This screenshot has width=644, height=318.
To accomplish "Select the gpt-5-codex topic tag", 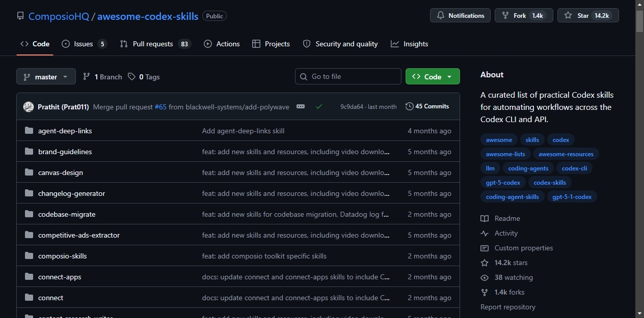I will (x=503, y=183).
